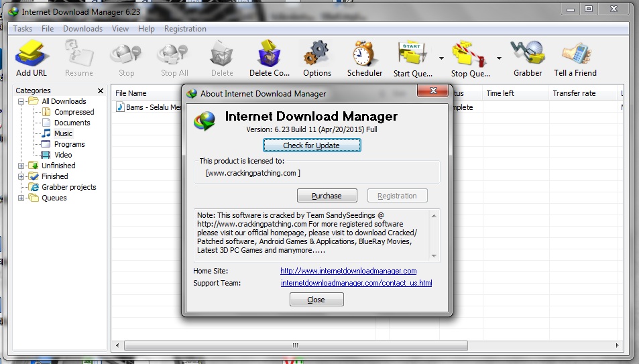
Task: Select the Video category
Action: coord(63,155)
